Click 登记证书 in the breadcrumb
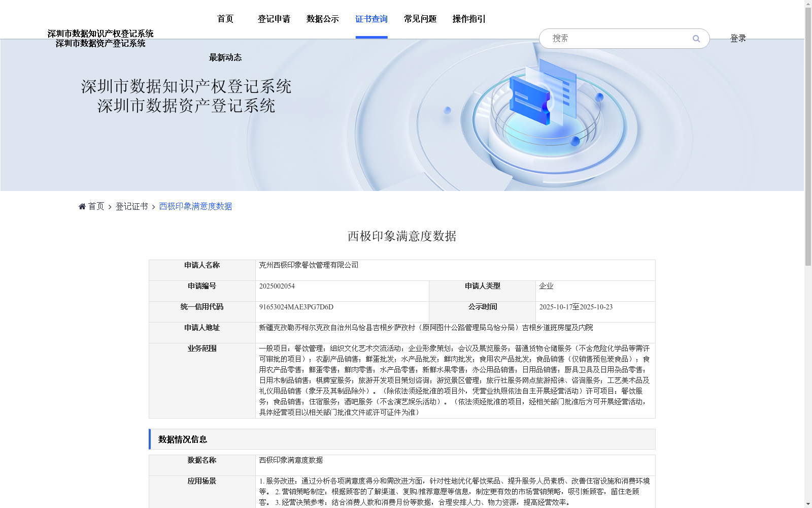This screenshot has height=508, width=812. 132,206
